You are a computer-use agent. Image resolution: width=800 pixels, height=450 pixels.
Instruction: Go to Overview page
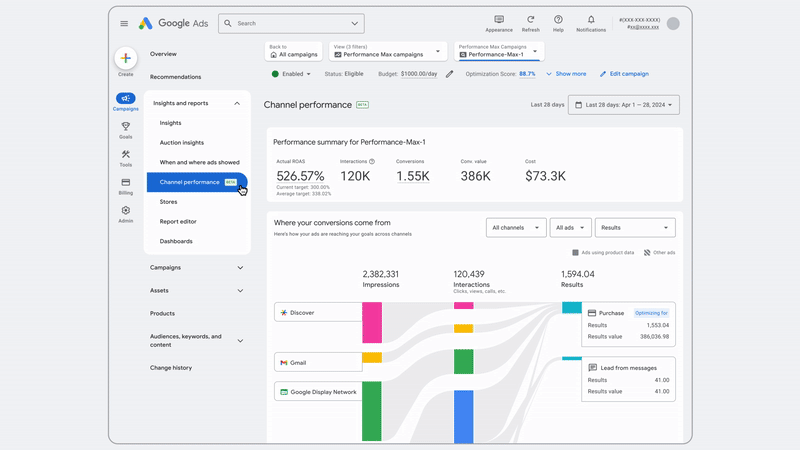(163, 54)
